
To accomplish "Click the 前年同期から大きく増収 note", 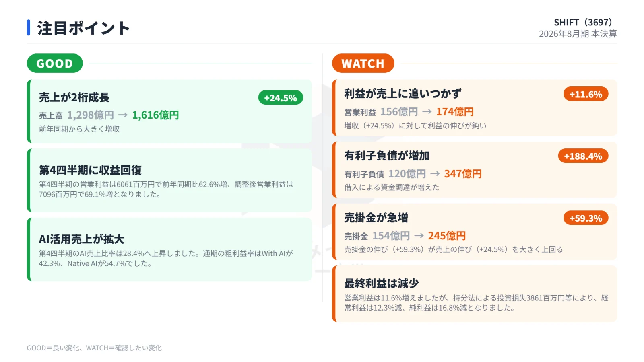I will (x=79, y=129).
